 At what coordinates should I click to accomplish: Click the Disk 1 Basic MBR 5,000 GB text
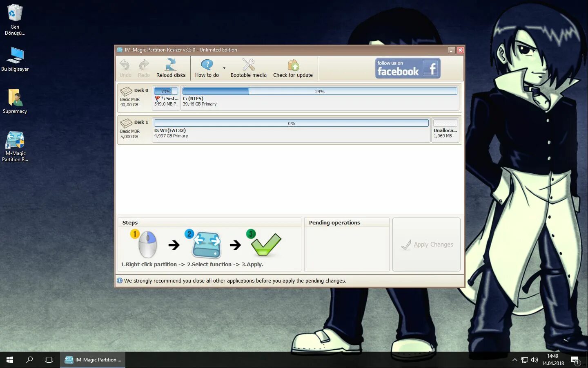point(130,134)
